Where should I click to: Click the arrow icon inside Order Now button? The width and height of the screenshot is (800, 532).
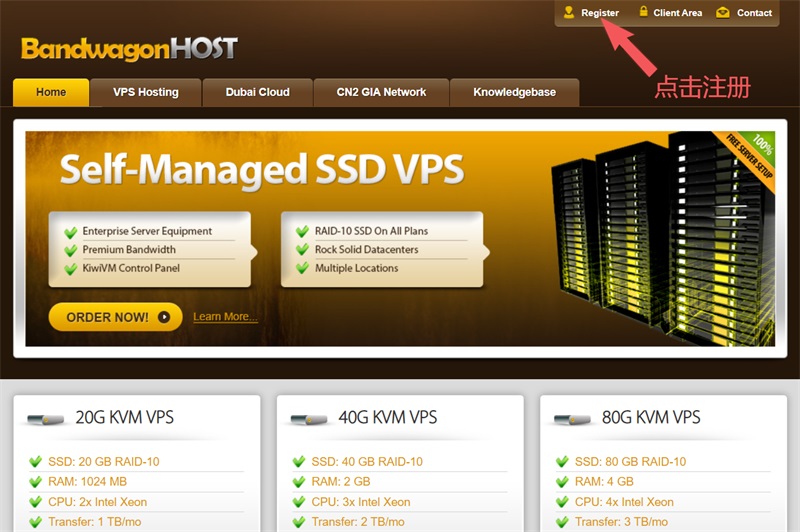click(164, 317)
